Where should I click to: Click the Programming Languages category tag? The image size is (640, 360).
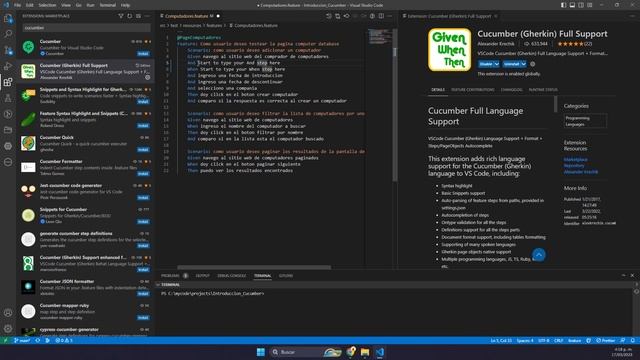[x=585, y=121]
